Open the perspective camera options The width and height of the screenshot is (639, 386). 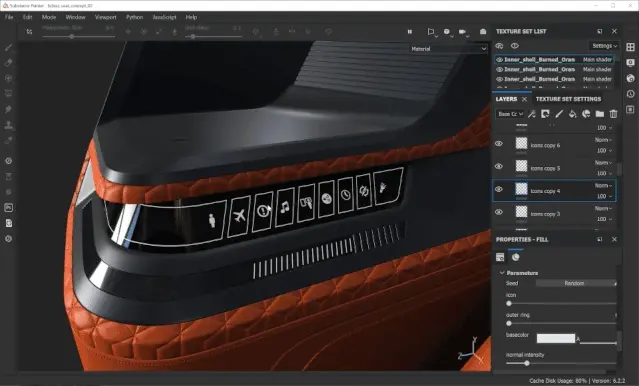click(447, 32)
